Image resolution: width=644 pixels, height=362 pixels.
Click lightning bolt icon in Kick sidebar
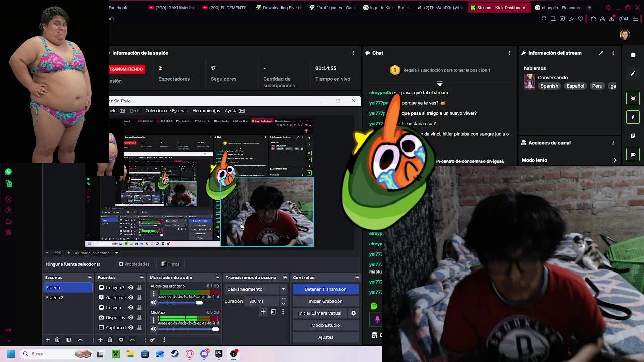coord(633,117)
